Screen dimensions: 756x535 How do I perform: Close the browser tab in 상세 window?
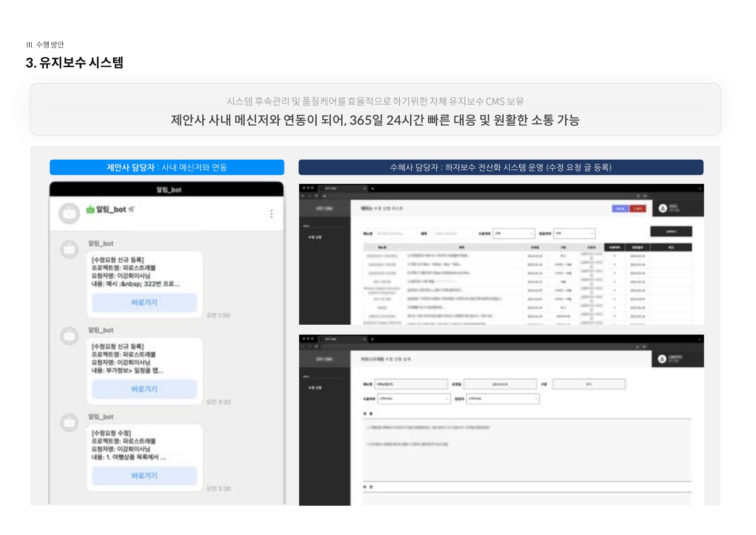tap(364, 339)
